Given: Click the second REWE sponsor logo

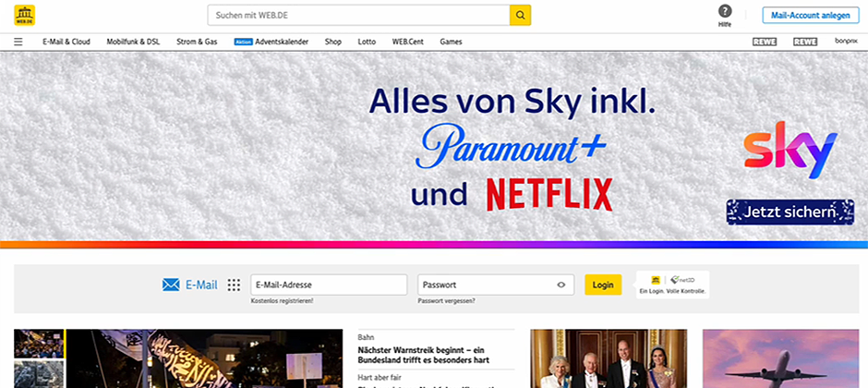Looking at the screenshot, I should [805, 42].
